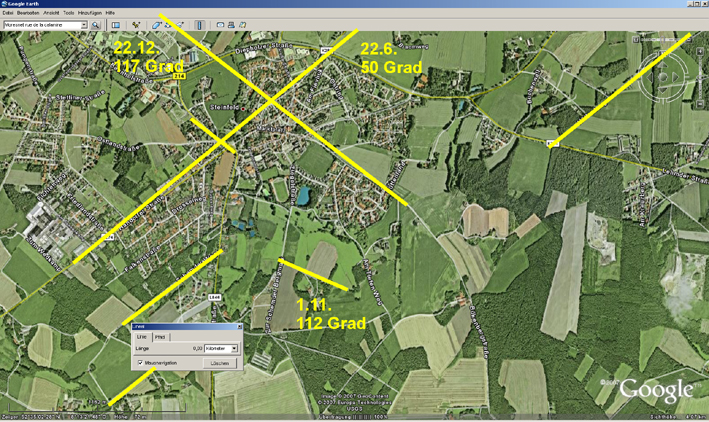
Task: Click the magnifier search button
Action: coord(95,25)
